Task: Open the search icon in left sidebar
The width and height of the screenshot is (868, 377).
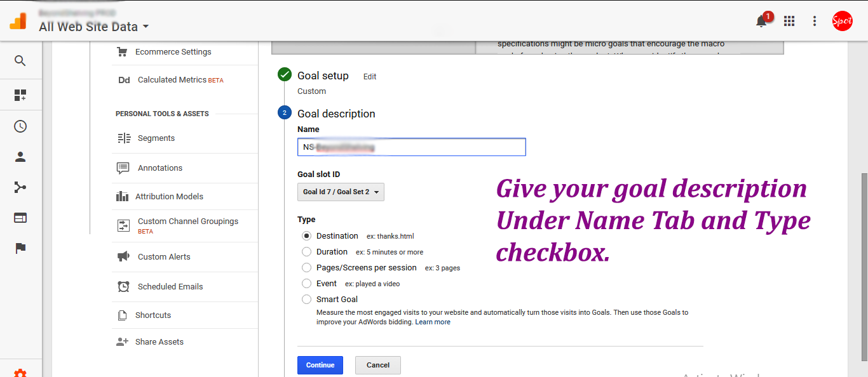Action: coord(20,61)
